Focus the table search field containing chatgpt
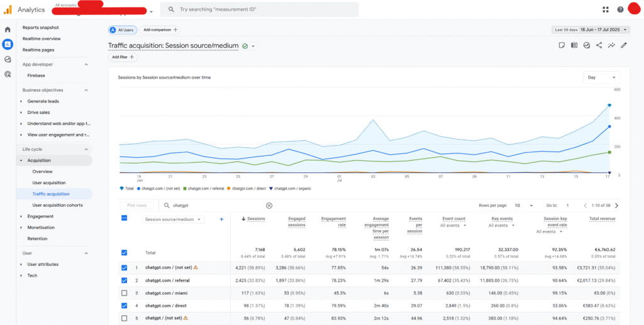644x325 pixels. click(218, 206)
